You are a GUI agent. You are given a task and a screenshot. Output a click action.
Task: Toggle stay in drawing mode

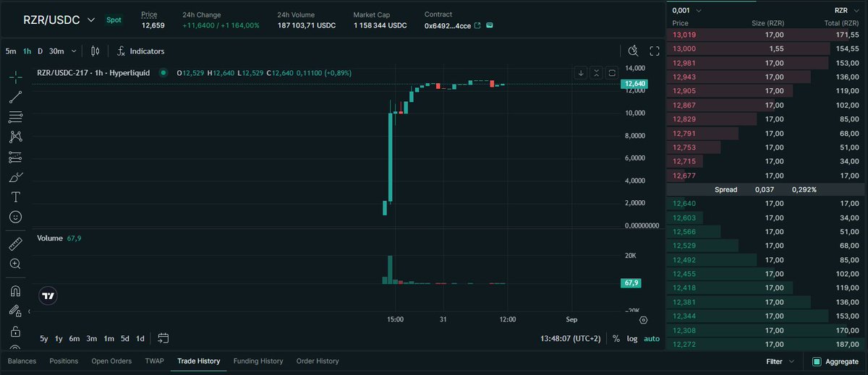pyautogui.click(x=15, y=311)
